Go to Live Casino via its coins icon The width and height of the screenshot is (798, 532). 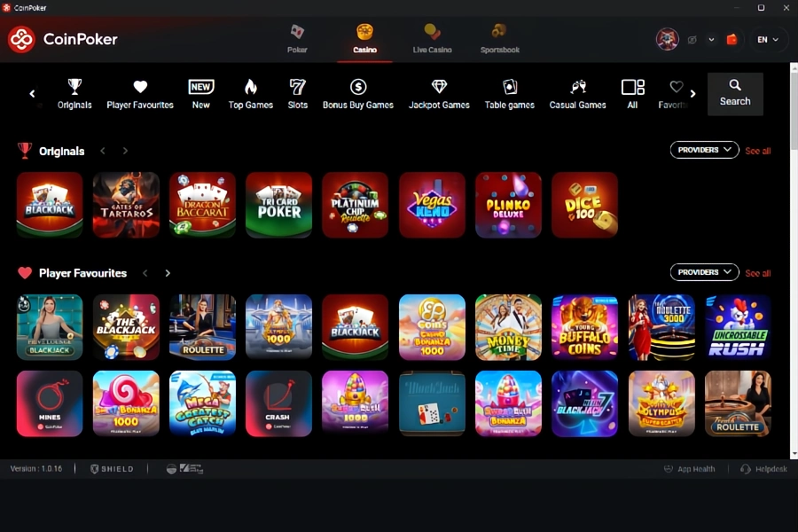pyautogui.click(x=432, y=32)
